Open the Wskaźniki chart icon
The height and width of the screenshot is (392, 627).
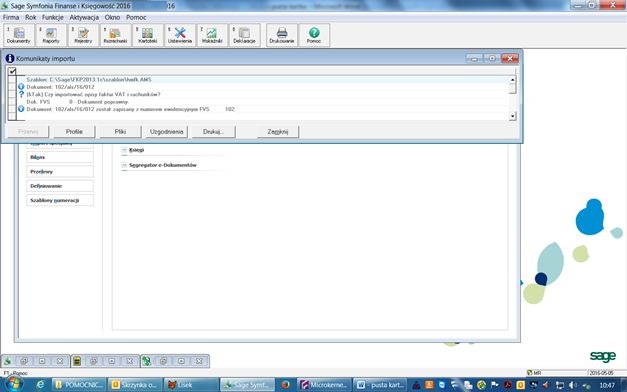[x=212, y=35]
